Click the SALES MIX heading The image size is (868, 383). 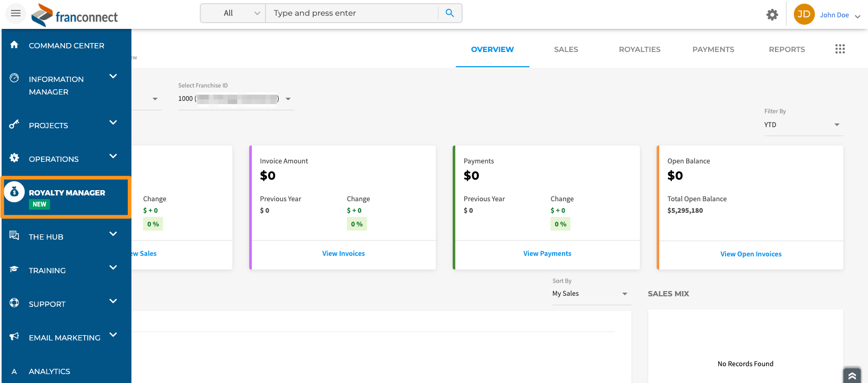[x=668, y=294]
